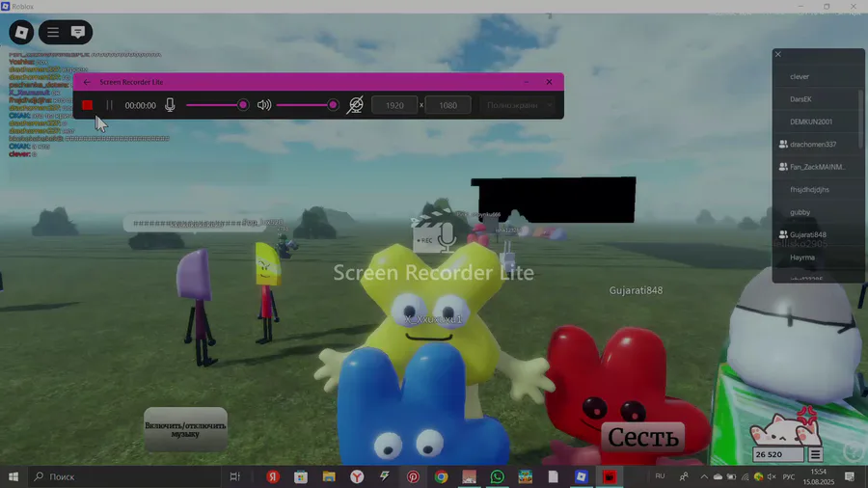Adjust the microphone volume slider

pyautogui.click(x=218, y=105)
